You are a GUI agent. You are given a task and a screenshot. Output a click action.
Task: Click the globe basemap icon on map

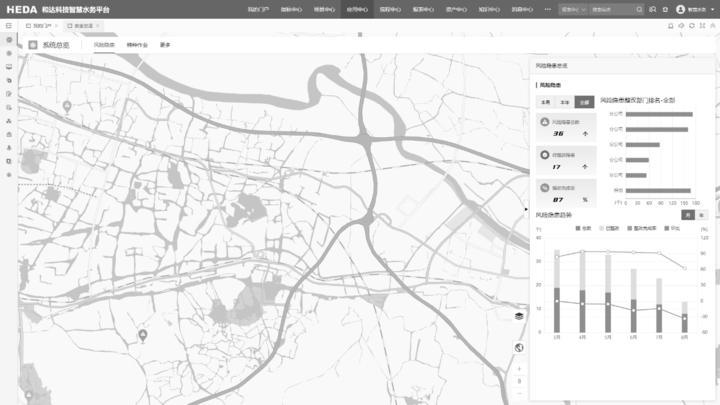(x=519, y=347)
